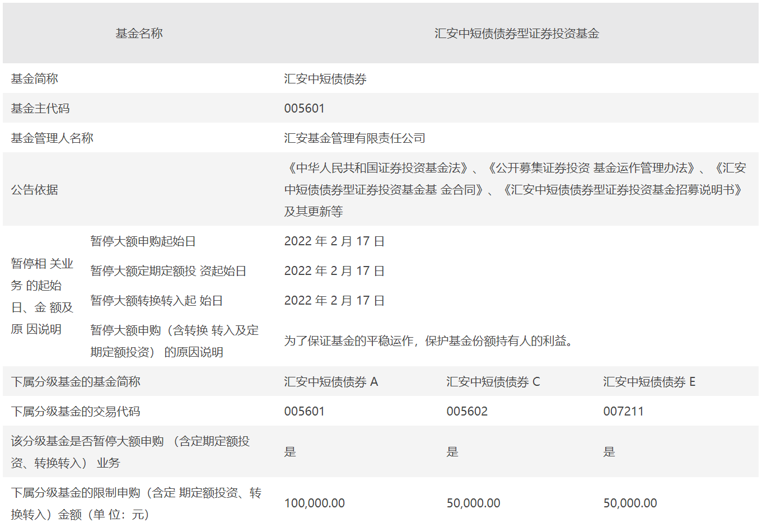Select the trading code 007211
The width and height of the screenshot is (762, 532).
click(x=622, y=411)
